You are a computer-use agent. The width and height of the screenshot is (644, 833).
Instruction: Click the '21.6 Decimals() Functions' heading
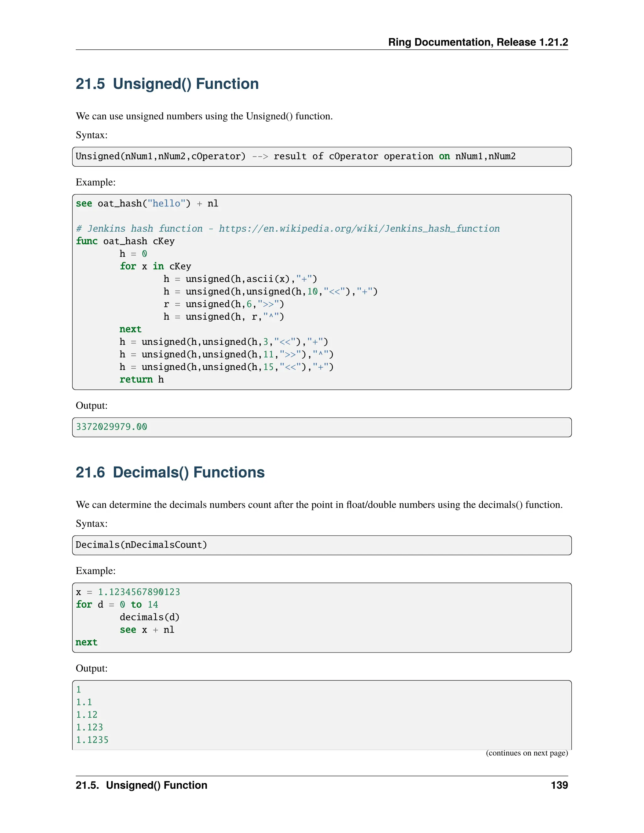click(170, 472)
